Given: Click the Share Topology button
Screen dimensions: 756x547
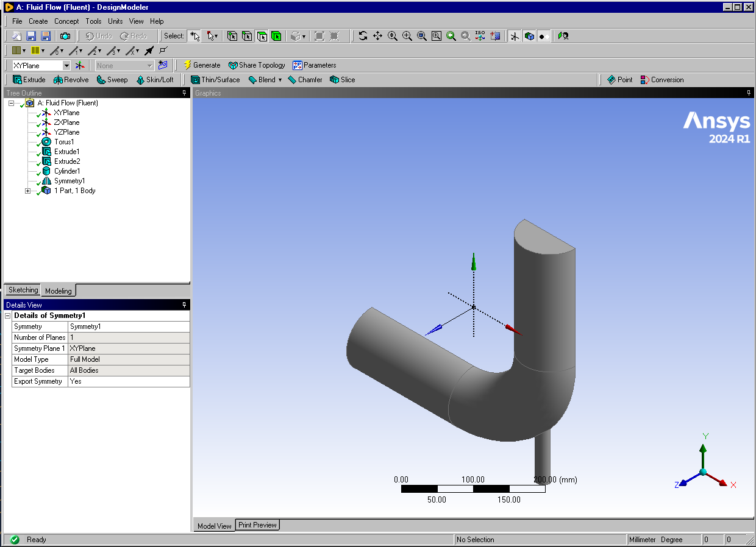Looking at the screenshot, I should point(257,65).
